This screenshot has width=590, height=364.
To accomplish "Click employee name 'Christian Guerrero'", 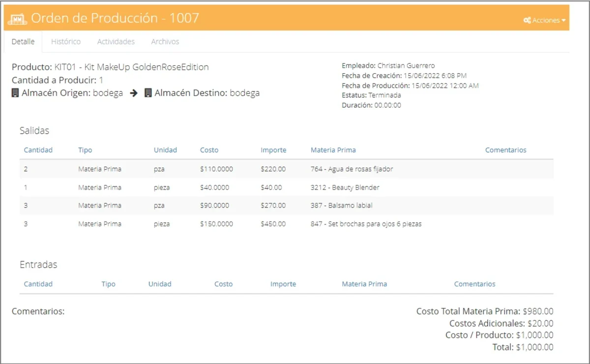I will [x=406, y=65].
